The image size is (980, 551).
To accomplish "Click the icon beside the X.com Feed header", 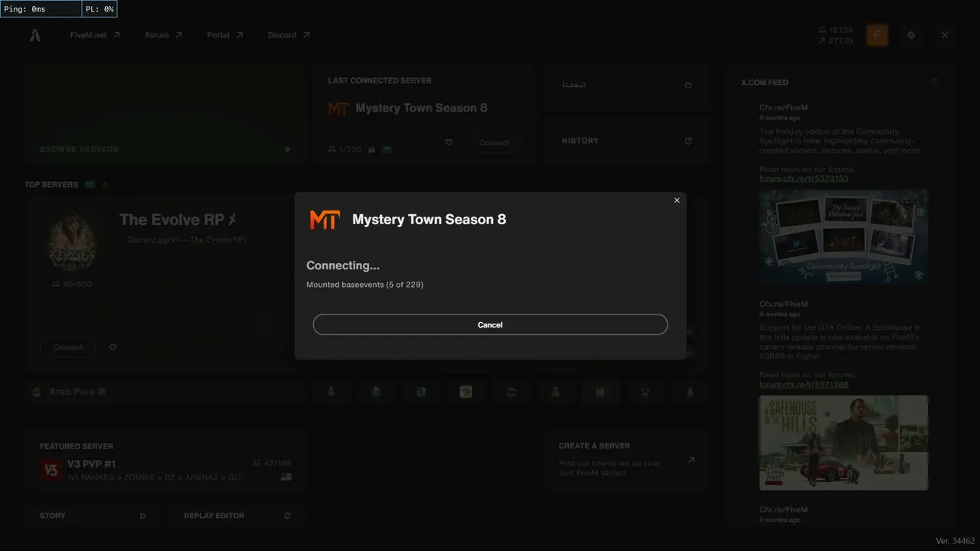I will point(936,82).
